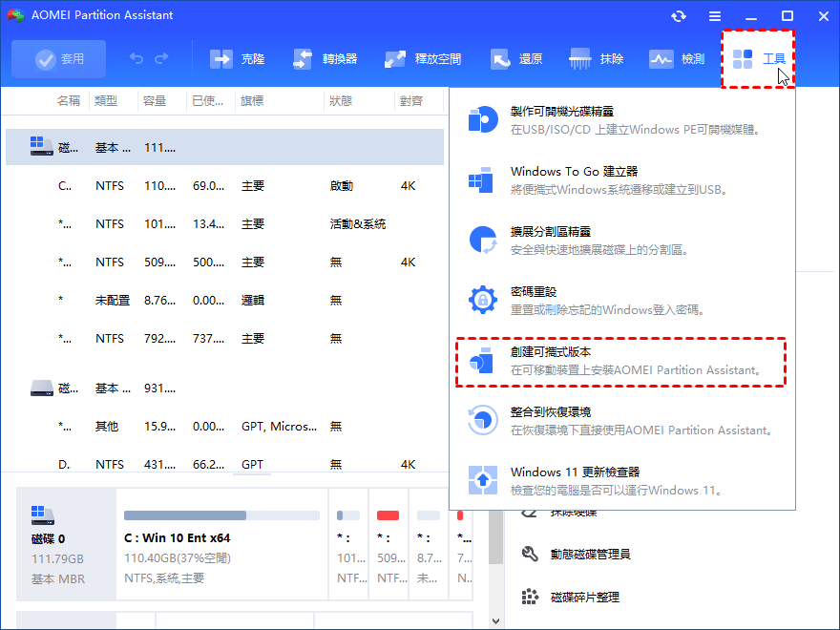840x630 pixels.
Task: Select 整合到恢復環境 menu entry
Action: [x=622, y=421]
